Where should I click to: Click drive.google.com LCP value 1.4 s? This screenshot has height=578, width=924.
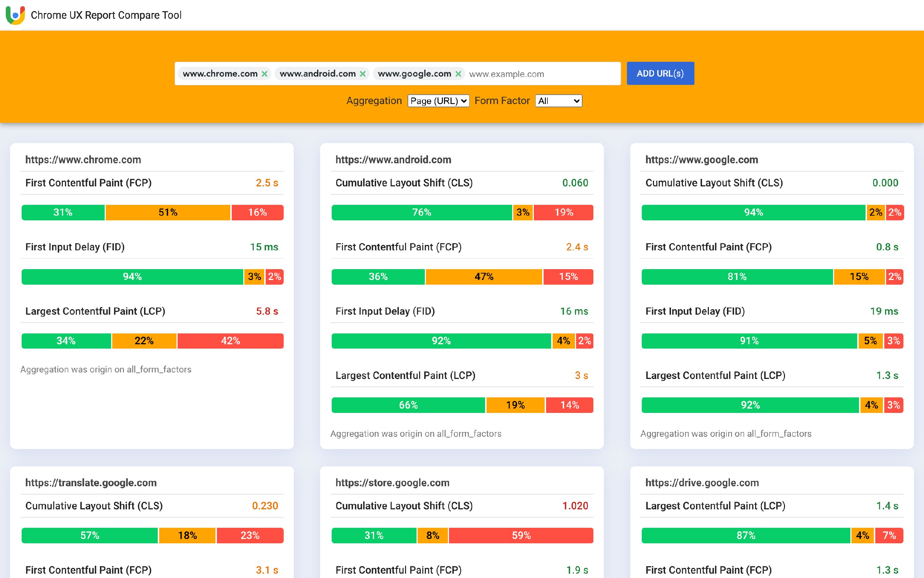[x=887, y=506]
